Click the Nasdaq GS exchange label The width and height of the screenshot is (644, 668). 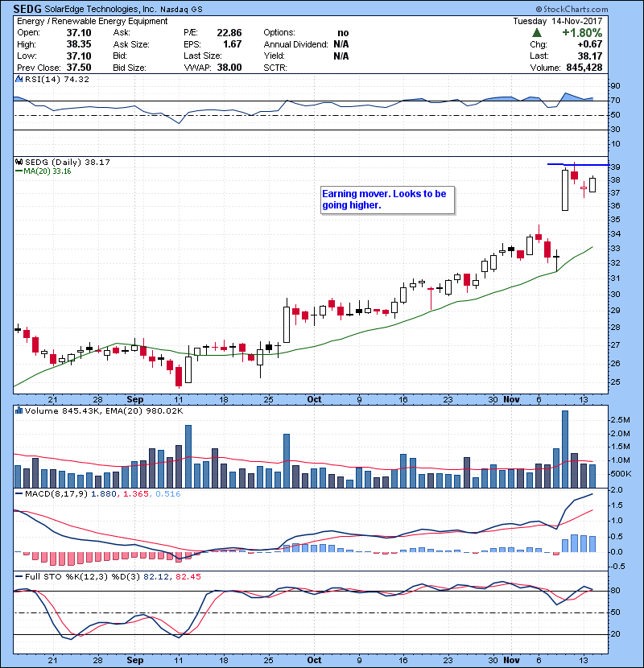[181, 10]
